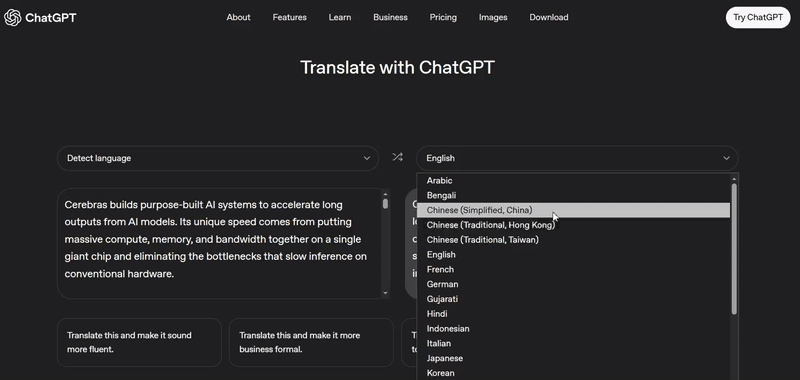Click 'Translate this and make it sound more fluent'
Viewport: 800px width, 380px height.
139,342
